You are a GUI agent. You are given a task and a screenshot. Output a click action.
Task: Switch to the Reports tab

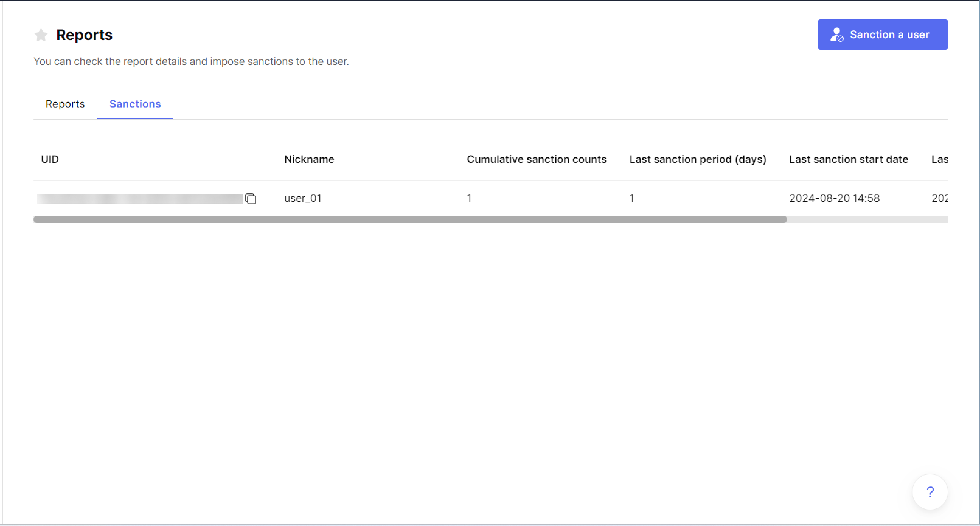click(x=65, y=104)
